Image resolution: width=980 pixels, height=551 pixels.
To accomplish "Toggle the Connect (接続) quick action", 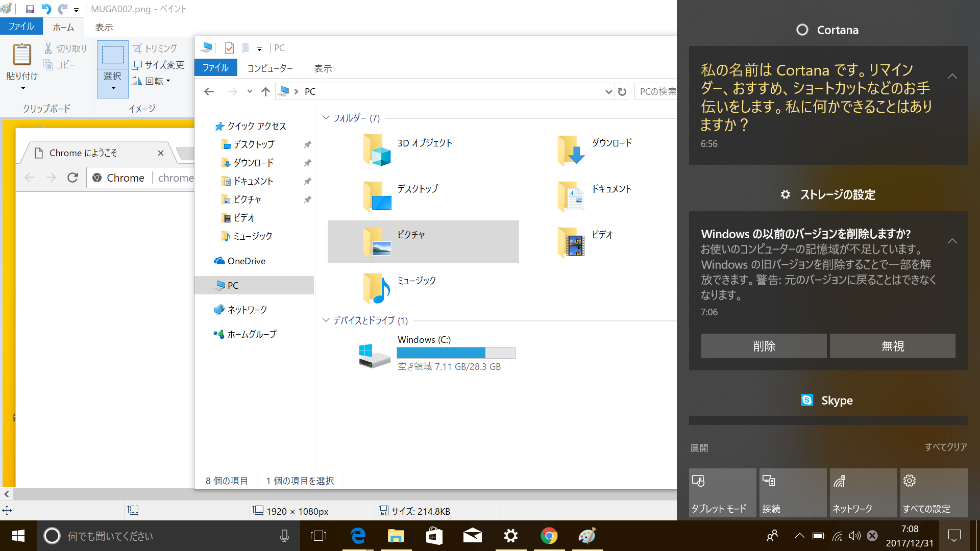I will (793, 492).
